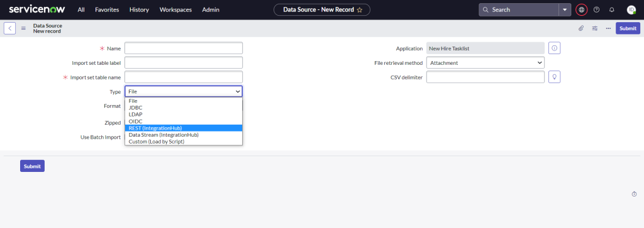This screenshot has height=228, width=644.
Task: Add the page to favorites with the star
Action: coord(360,10)
